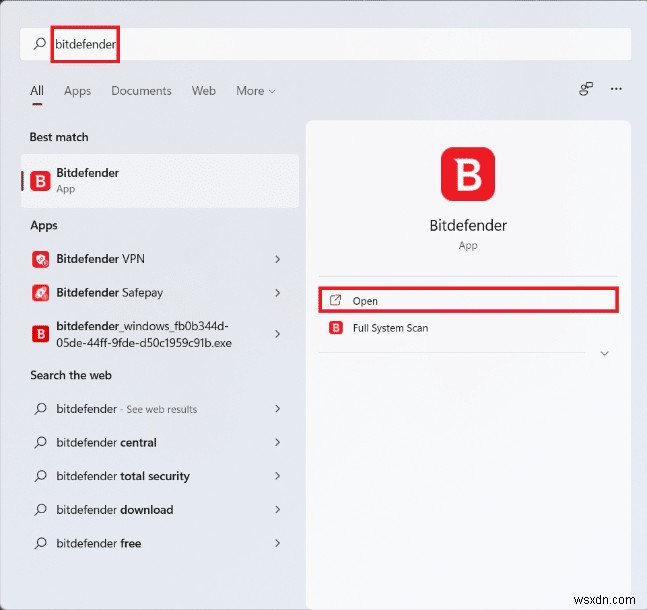Click the search magnifier icon in search box
The width and height of the screenshot is (647, 610).
click(40, 43)
